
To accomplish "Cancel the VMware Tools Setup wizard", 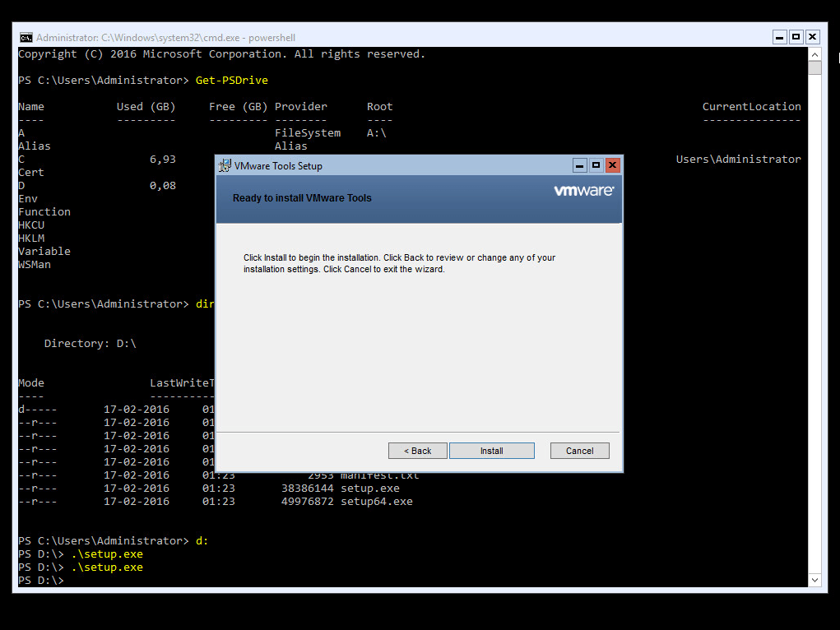I will pos(580,451).
